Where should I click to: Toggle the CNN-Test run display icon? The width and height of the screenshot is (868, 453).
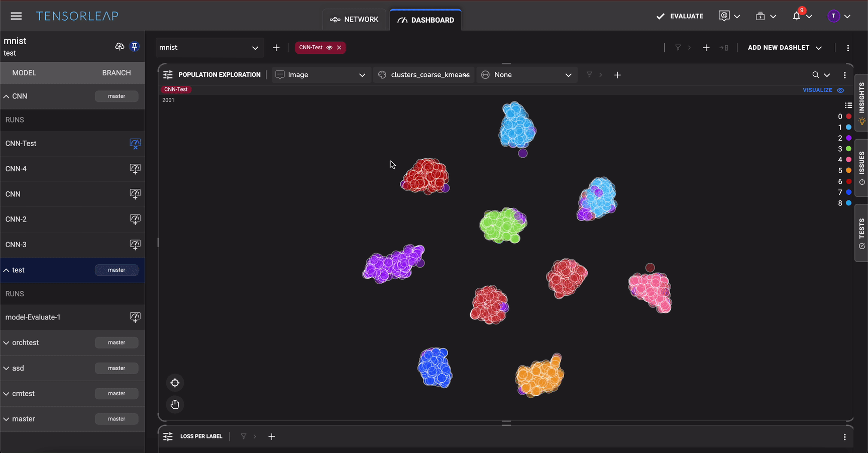click(135, 144)
